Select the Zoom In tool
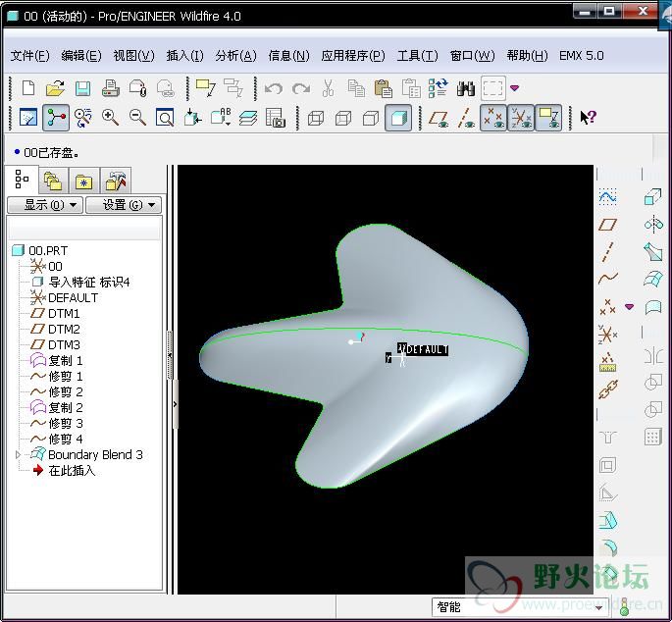The width and height of the screenshot is (672, 622). click(x=110, y=118)
